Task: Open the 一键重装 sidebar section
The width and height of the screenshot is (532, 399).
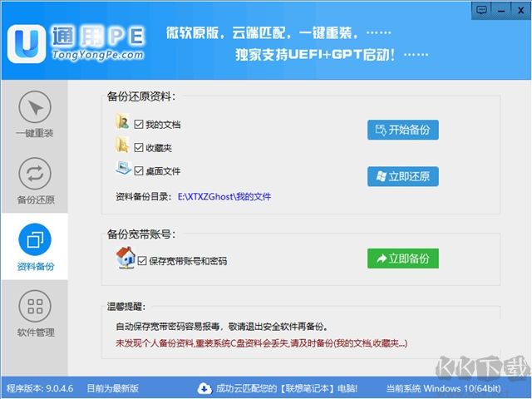Action: (x=35, y=115)
